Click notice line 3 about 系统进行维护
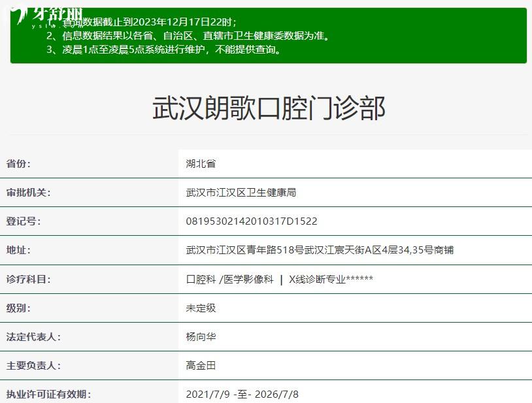The image size is (532, 403). tap(164, 50)
